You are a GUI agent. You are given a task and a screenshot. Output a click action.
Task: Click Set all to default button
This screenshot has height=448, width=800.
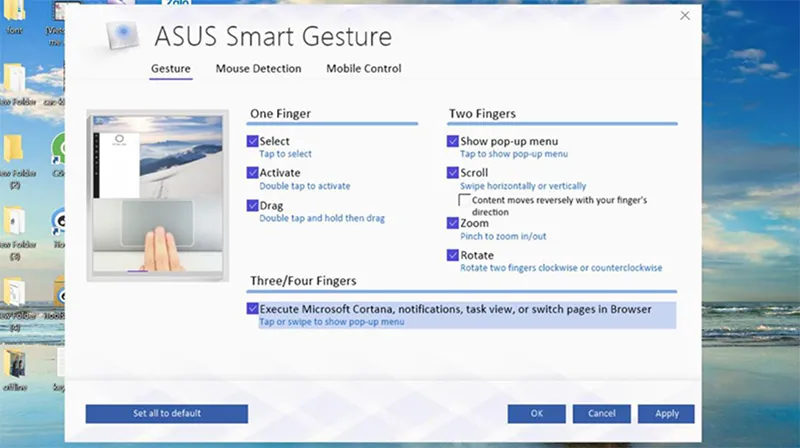(x=167, y=414)
